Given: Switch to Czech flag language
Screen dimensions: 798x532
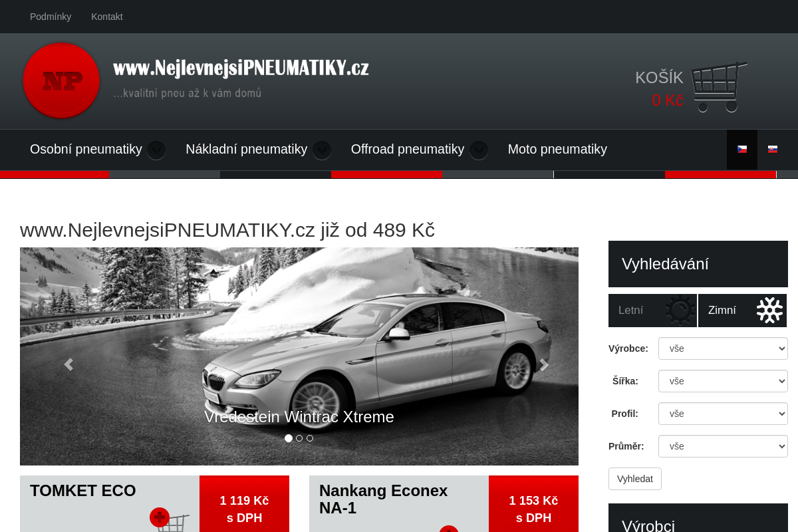Looking at the screenshot, I should [742, 150].
